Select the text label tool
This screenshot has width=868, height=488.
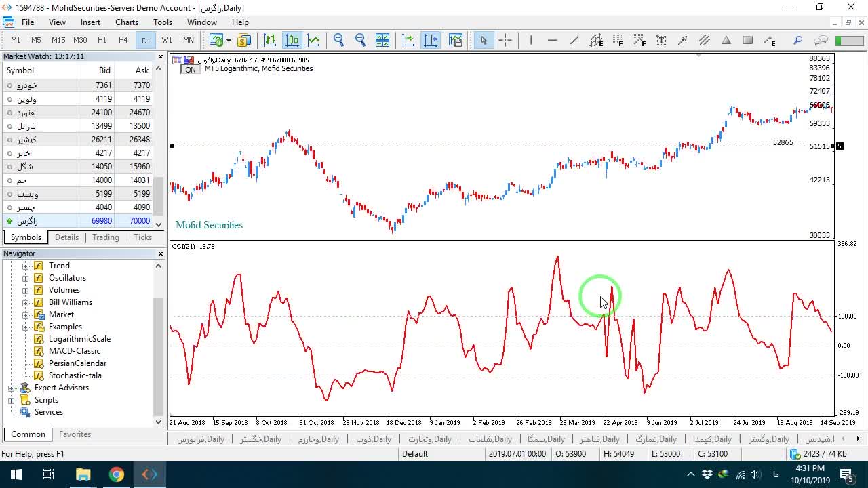tap(661, 40)
